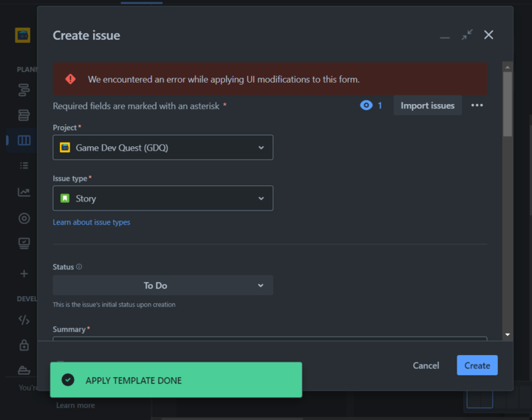Open the Issue type dropdown showing Story
The width and height of the screenshot is (532, 420).
click(x=163, y=199)
